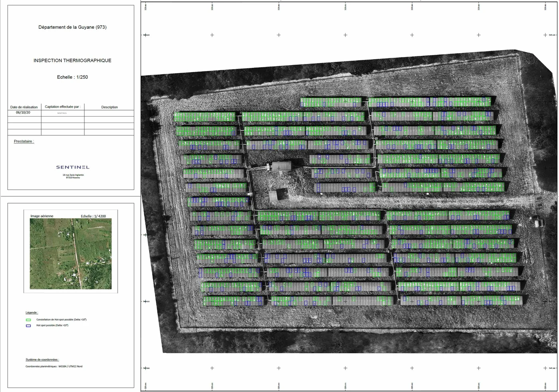Click the '97310 Kourou' postal line

pos(73,178)
